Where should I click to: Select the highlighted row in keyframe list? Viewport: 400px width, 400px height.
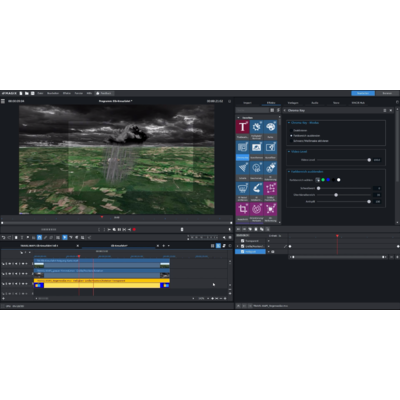point(250,252)
